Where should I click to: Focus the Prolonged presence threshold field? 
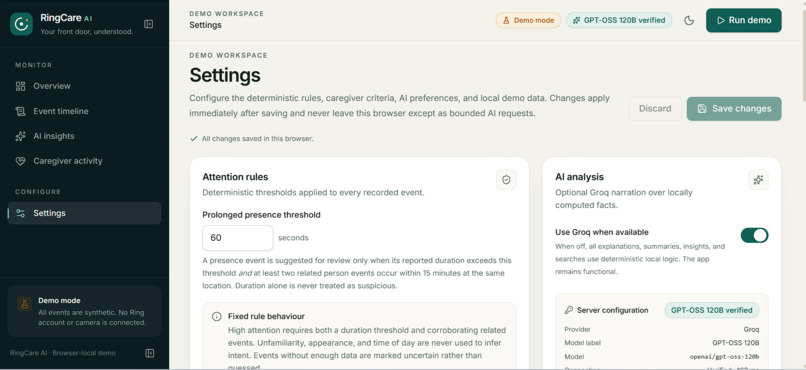coord(237,238)
